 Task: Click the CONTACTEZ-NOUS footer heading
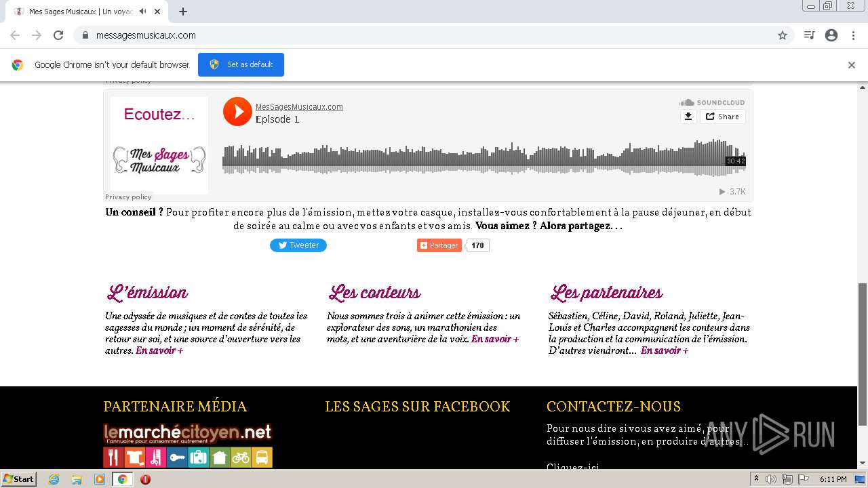tap(614, 407)
